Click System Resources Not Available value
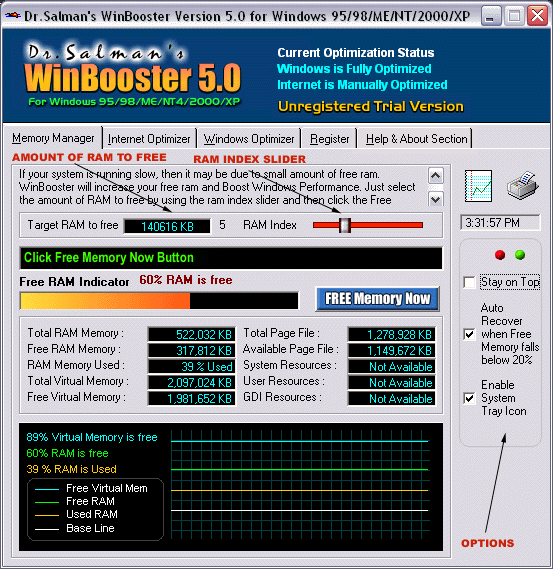The height and width of the screenshot is (569, 553). (392, 367)
